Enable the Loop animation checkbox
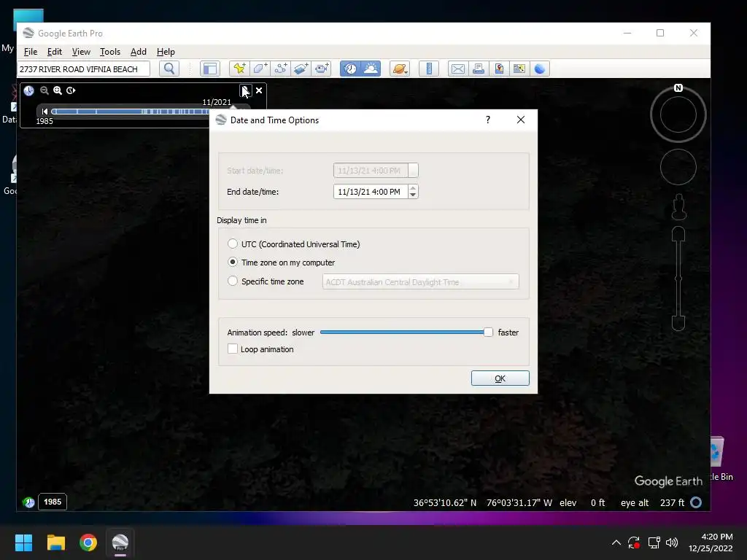The width and height of the screenshot is (747, 560). pos(233,349)
